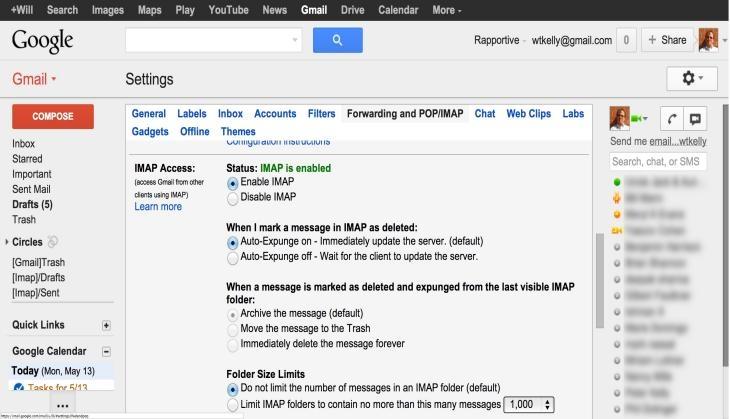Click YouTube in the top black bar
Image resolution: width=730 pixels, height=419 pixels.
(228, 10)
